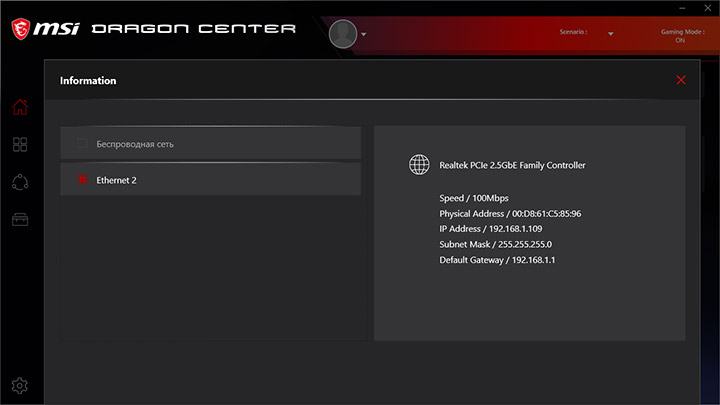The height and width of the screenshot is (405, 720).
Task: Check the Беспроводная сеть checkbox
Action: (x=82, y=143)
